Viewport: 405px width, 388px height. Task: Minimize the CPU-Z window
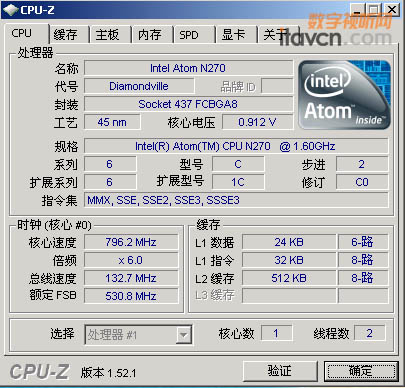coord(357,9)
